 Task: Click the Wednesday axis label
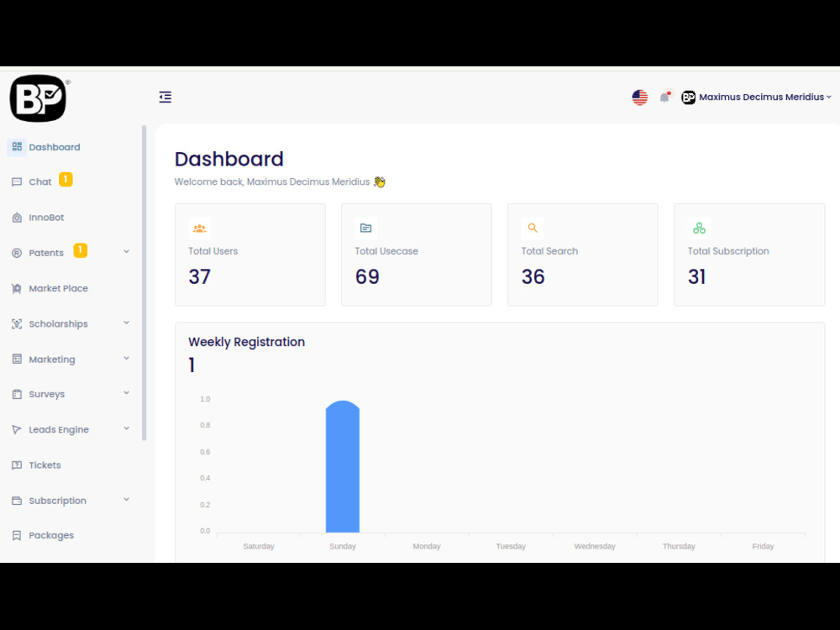coord(595,547)
